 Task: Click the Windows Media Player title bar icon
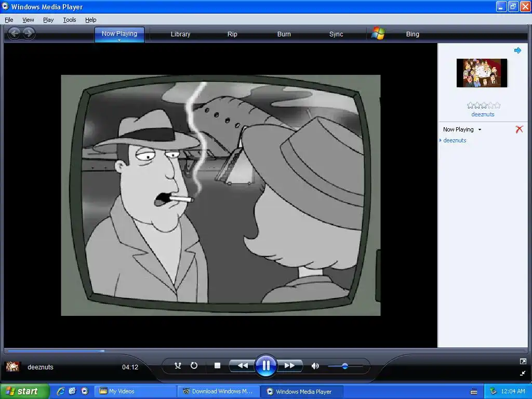coord(5,6)
